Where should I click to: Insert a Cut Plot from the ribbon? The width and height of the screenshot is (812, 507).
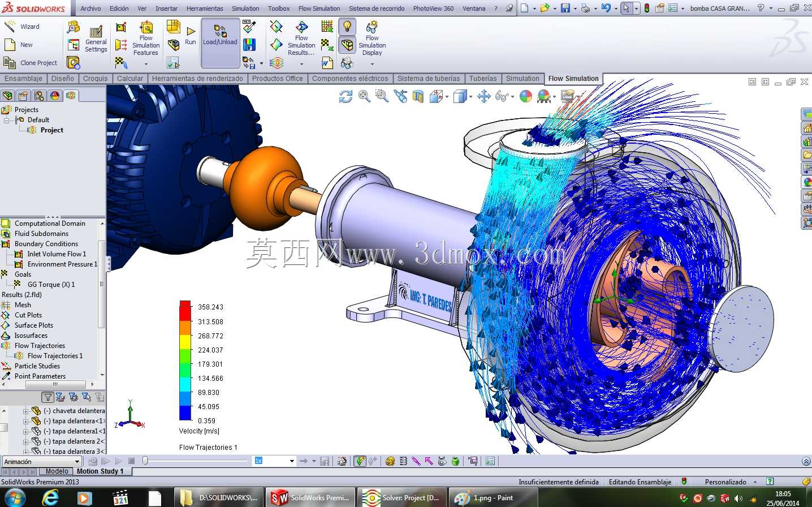[276, 27]
